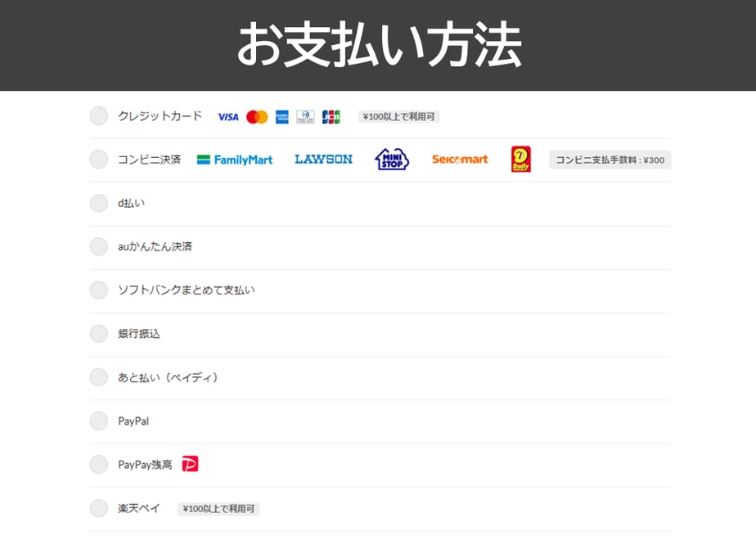Select the 銀行振込 radio button
Image resolution: width=756 pixels, height=540 pixels.
coord(99,334)
